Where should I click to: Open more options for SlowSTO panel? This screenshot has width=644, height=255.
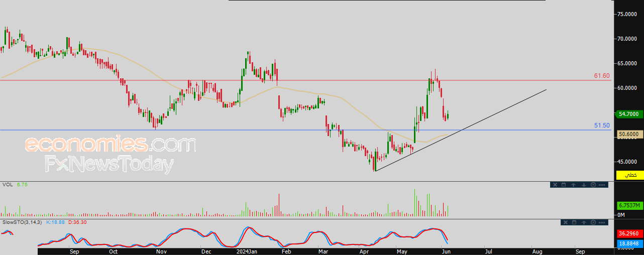click(x=602, y=222)
